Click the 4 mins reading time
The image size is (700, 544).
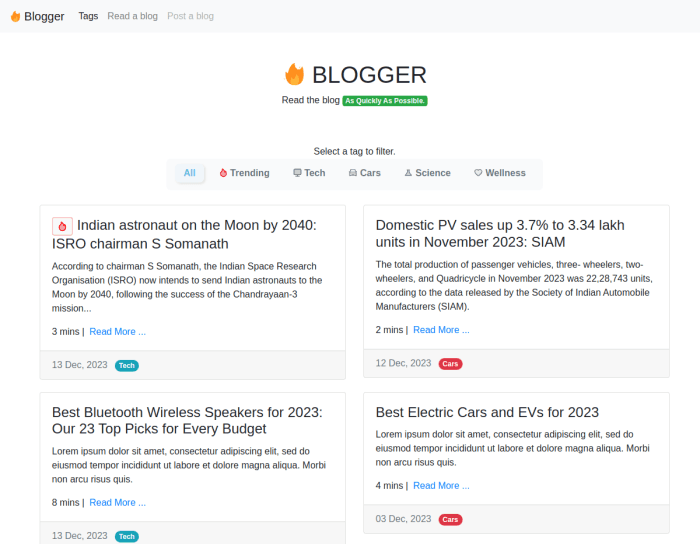tap(389, 486)
